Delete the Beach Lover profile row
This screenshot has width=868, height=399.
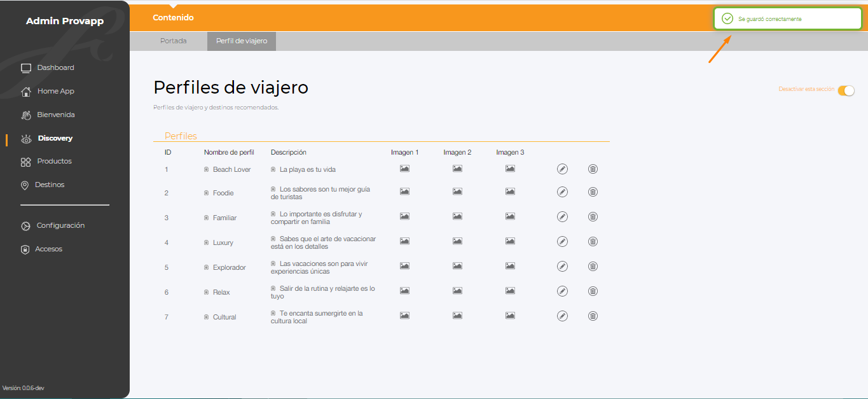point(593,169)
